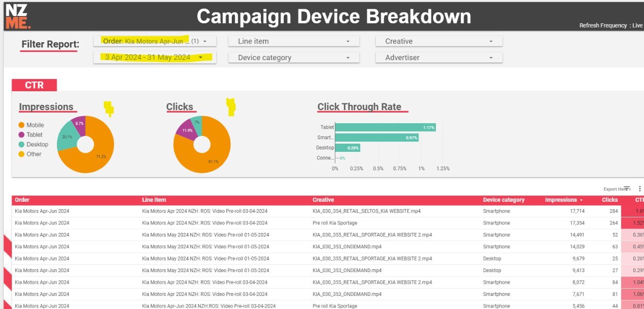Open the Order filter dropdown
The height and width of the screenshot is (309, 644).
point(155,41)
